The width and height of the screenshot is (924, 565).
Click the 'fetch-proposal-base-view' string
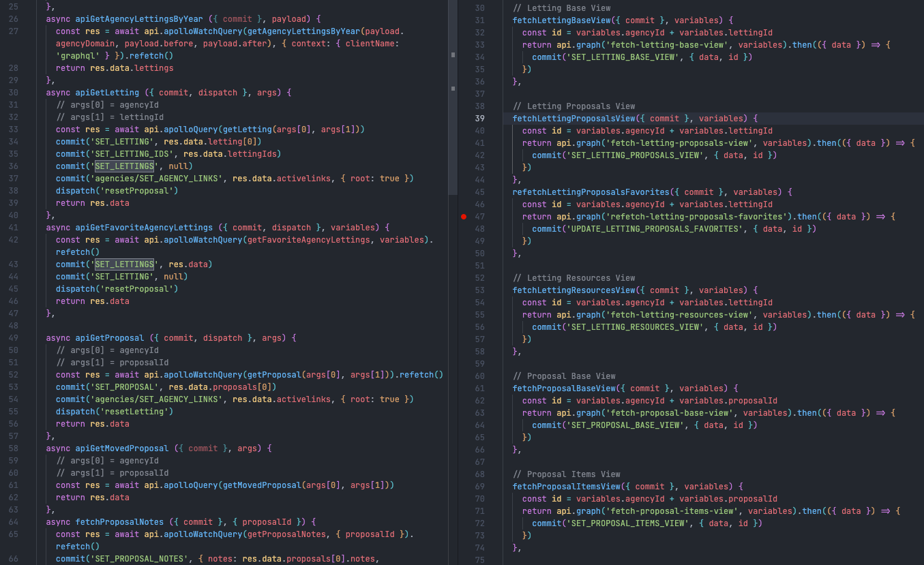(670, 413)
